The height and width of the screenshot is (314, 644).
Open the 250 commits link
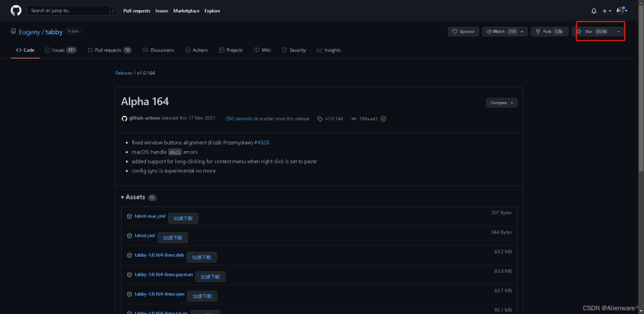(239, 119)
